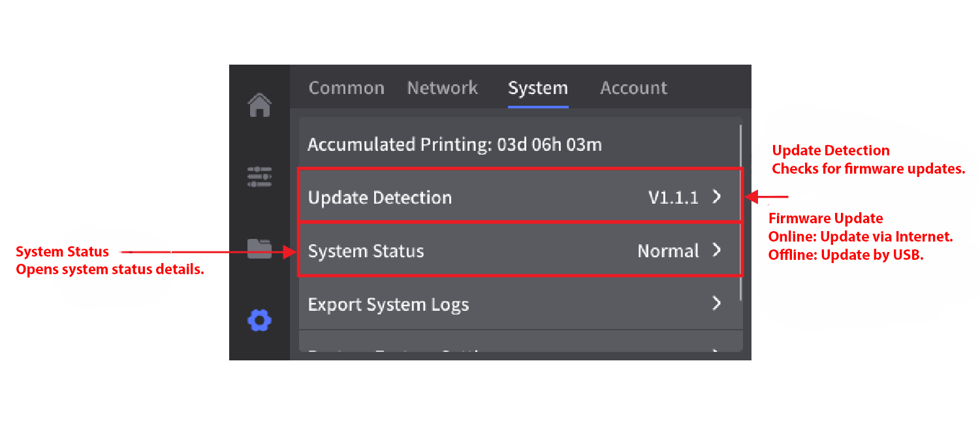Image resolution: width=980 pixels, height=425 pixels.
Task: Switch to the Account tab
Action: (633, 87)
